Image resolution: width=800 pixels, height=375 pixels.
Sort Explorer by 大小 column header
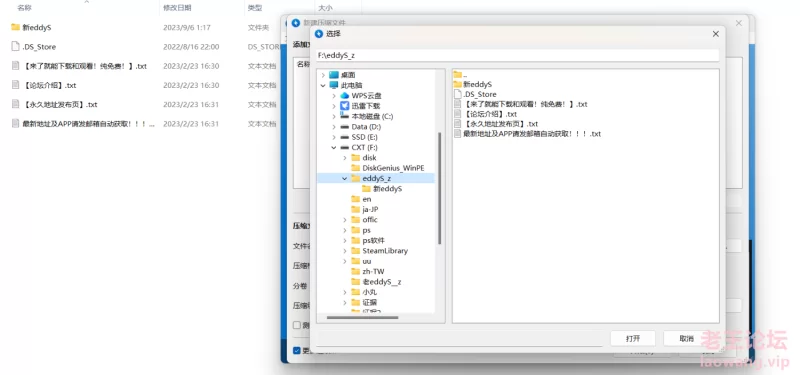(326, 8)
